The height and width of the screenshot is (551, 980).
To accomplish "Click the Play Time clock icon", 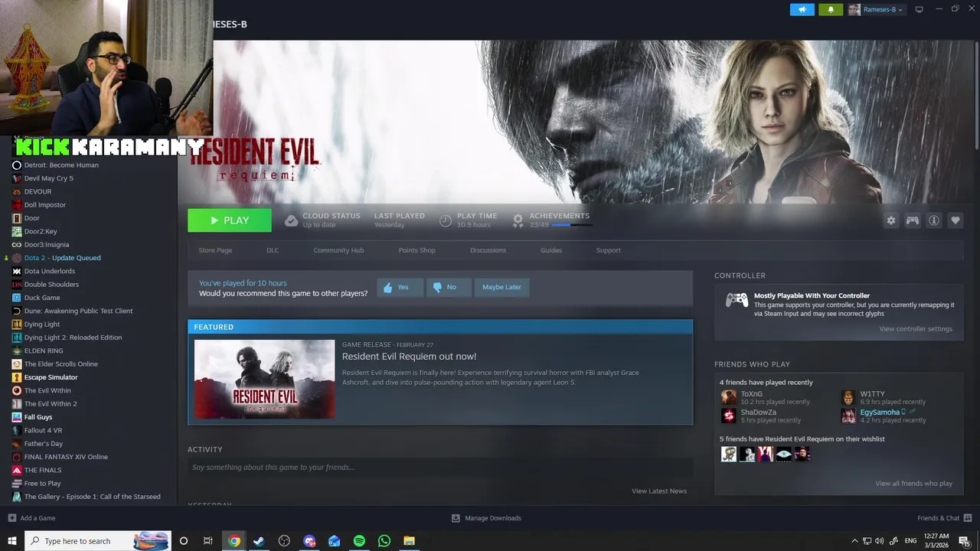I will (x=446, y=220).
